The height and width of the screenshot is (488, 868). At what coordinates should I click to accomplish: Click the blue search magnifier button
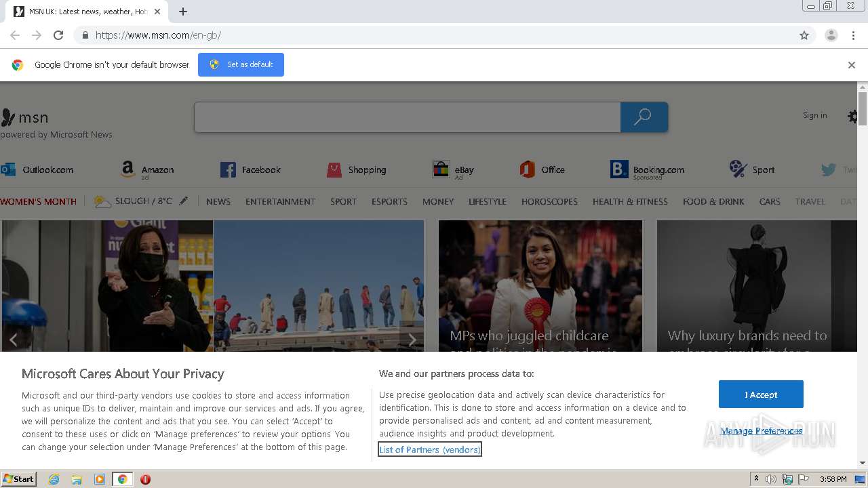click(x=644, y=117)
